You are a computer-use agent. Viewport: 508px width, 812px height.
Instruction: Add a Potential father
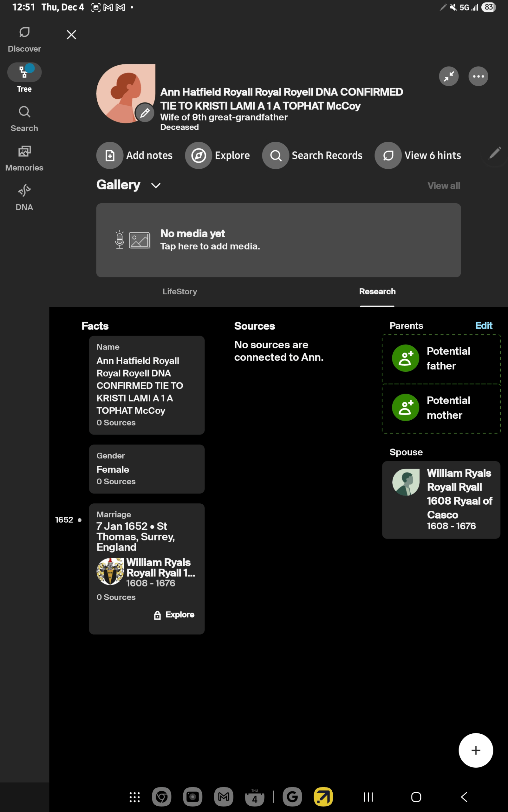[x=441, y=358]
